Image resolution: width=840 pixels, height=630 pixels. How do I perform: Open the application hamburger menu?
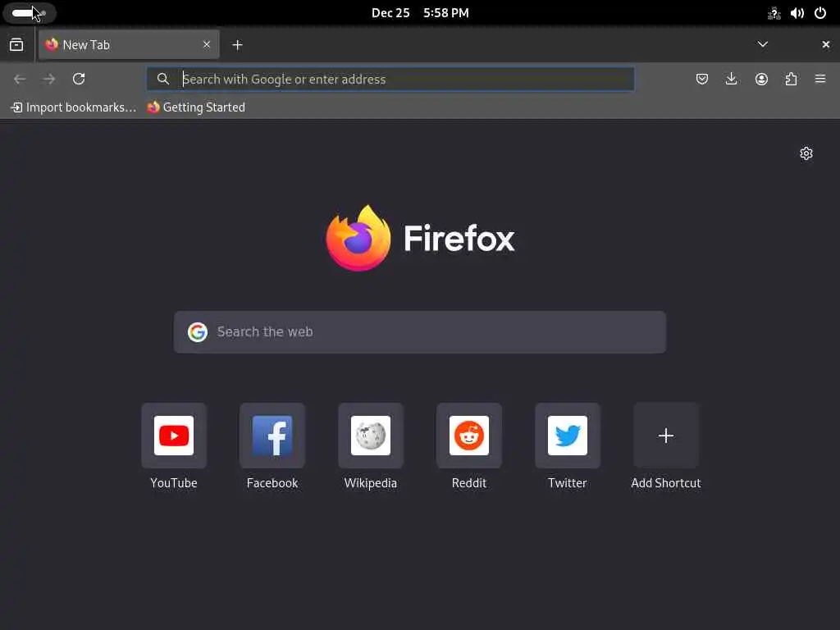[820, 80]
